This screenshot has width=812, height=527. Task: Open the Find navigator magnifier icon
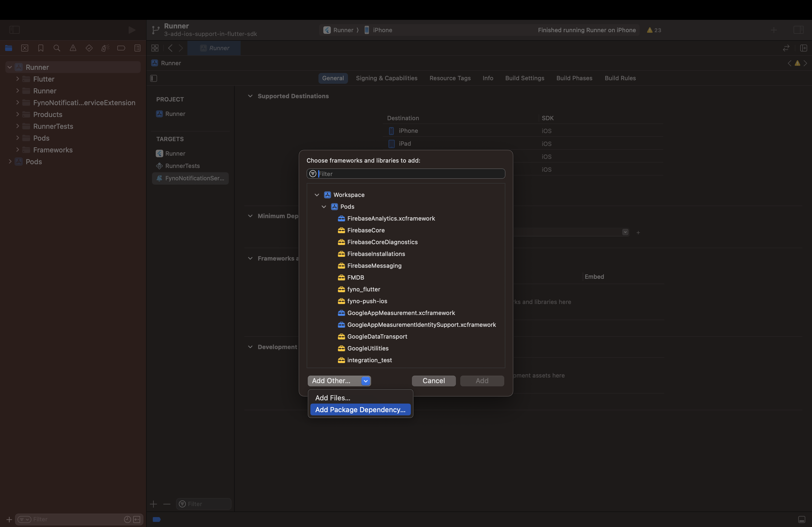click(x=57, y=48)
